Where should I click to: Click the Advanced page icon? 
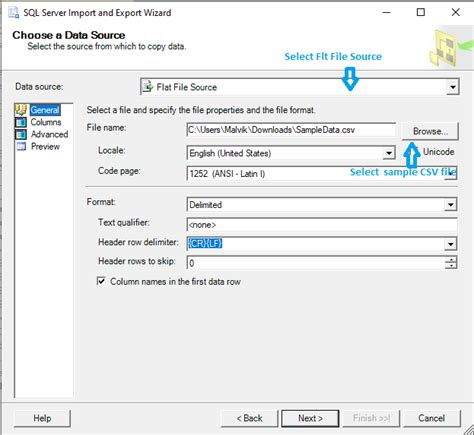coord(21,134)
